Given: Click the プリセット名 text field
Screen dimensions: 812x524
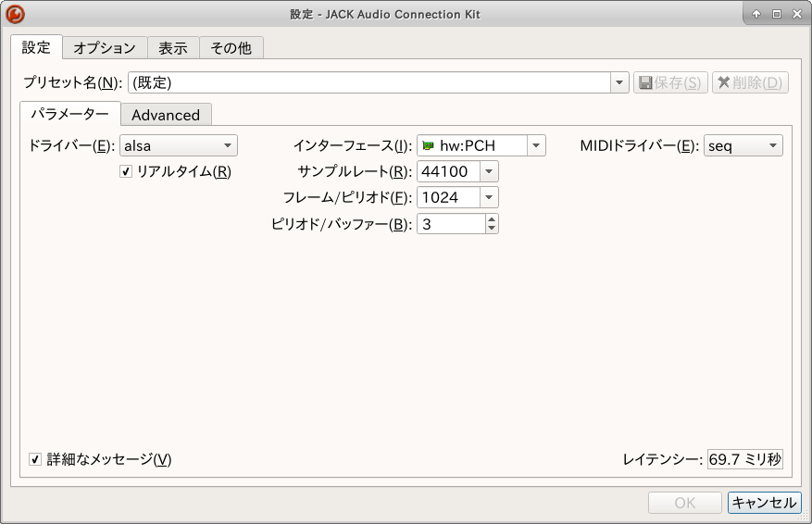Looking at the screenshot, I should click(x=369, y=82).
